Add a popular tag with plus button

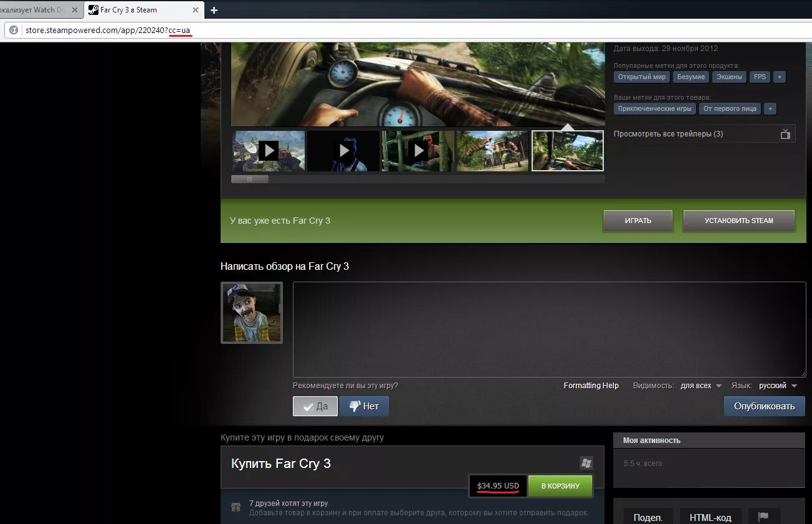click(780, 77)
